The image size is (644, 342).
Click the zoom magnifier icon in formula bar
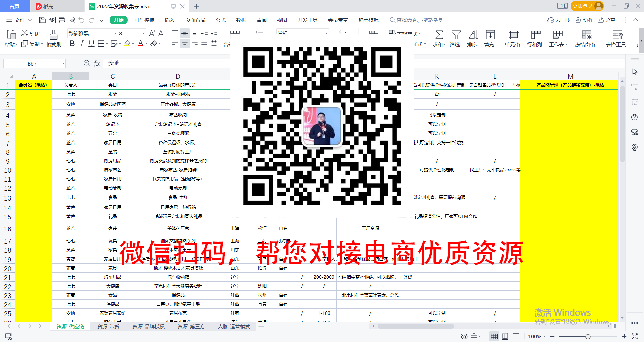tap(87, 63)
